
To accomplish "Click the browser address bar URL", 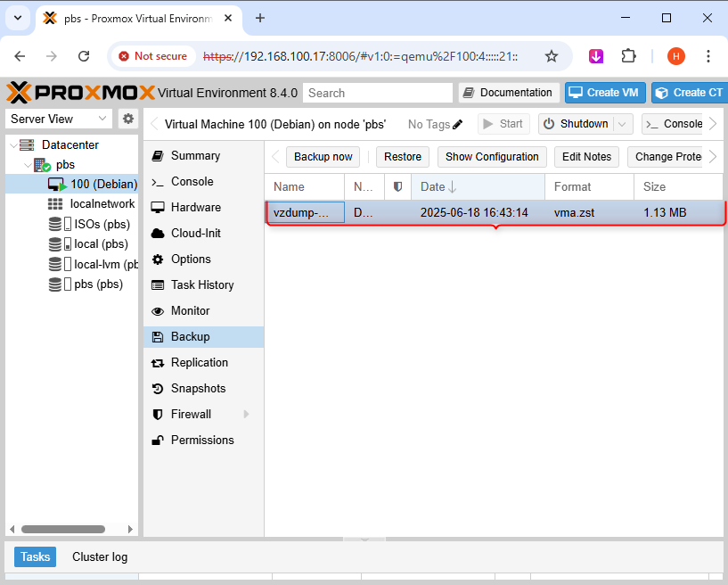I will [360, 56].
